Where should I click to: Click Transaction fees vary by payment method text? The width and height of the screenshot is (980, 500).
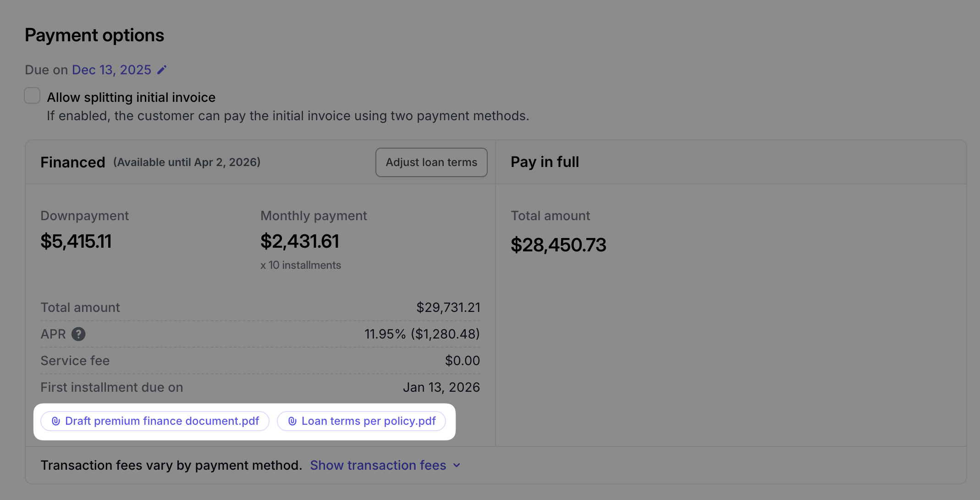click(x=171, y=465)
